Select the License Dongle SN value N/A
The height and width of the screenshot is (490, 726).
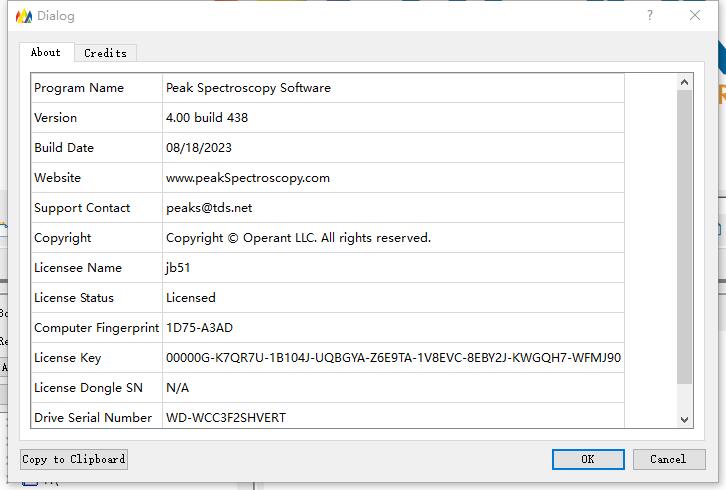pos(393,388)
